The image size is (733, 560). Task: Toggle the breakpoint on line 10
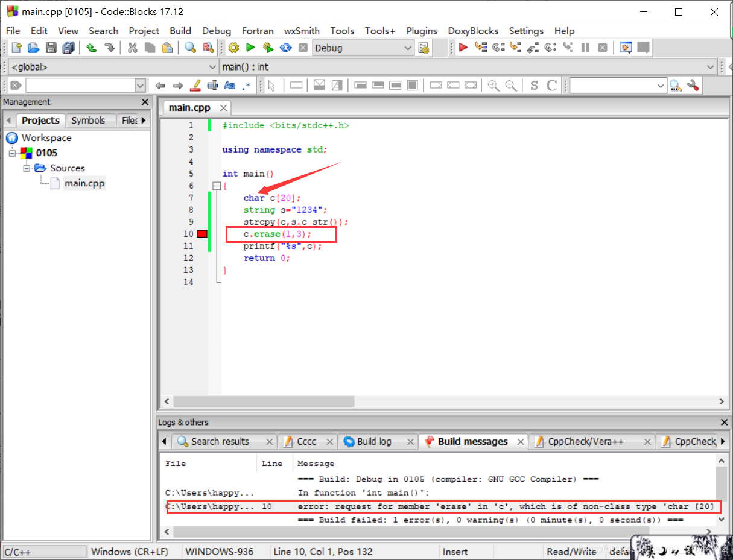202,234
